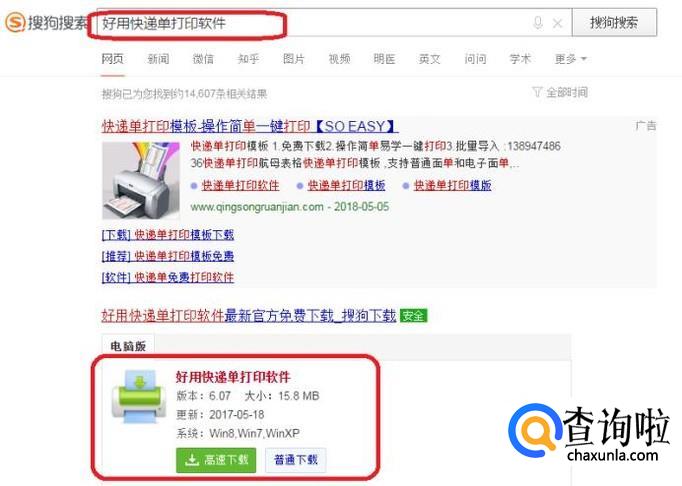
Task: Open the 快递单打印模板 SO EASY ad link
Action: pyautogui.click(x=250, y=126)
